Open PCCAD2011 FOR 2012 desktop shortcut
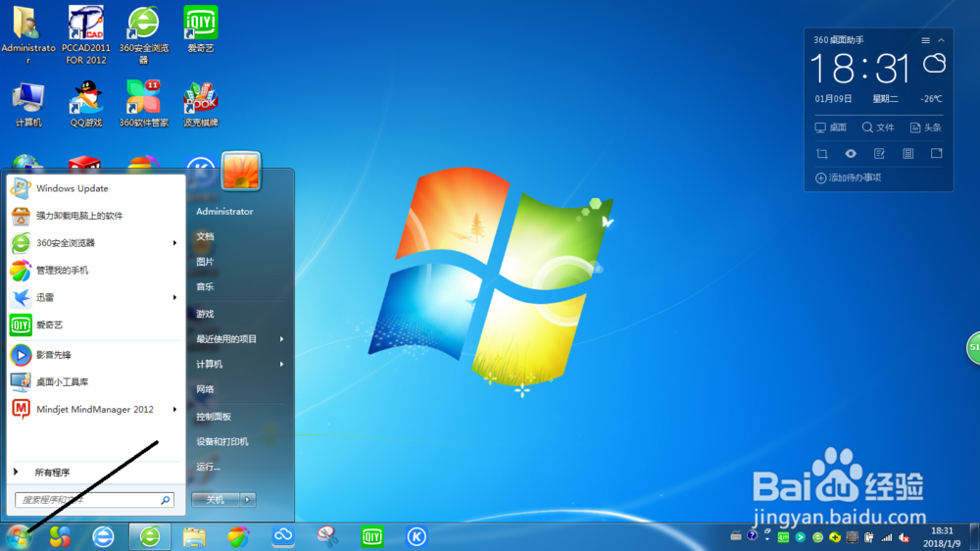Viewport: 980px width, 551px height. click(x=85, y=35)
